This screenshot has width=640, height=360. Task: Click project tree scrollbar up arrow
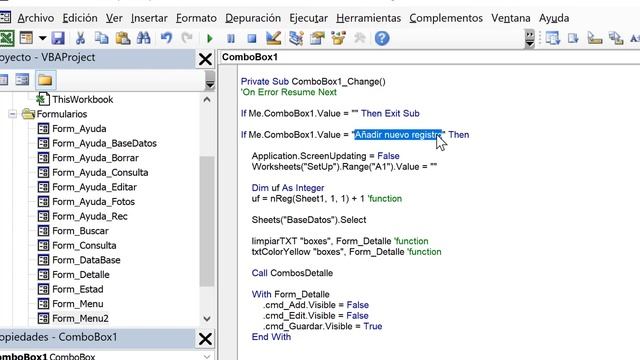tap(207, 100)
